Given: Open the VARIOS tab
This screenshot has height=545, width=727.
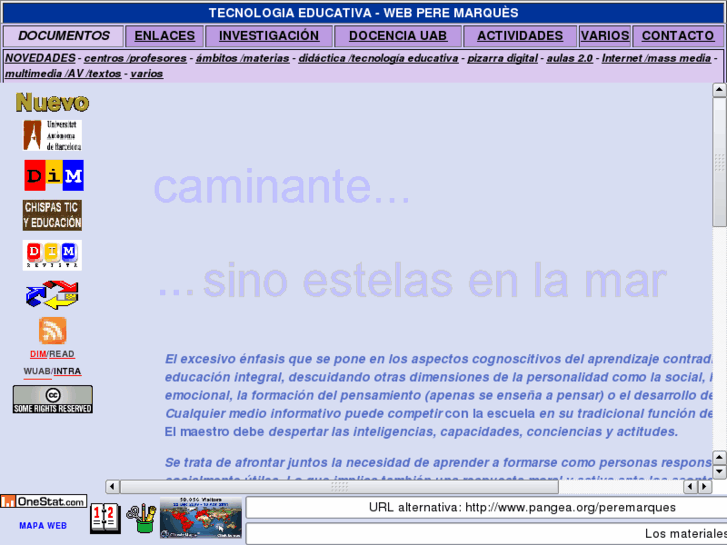Looking at the screenshot, I should [x=605, y=36].
